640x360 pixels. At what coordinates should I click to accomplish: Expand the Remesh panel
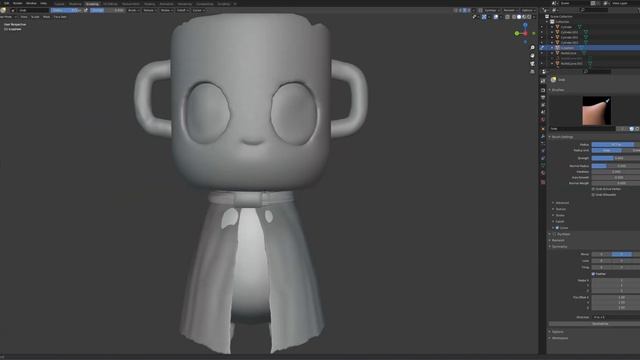[x=558, y=240]
